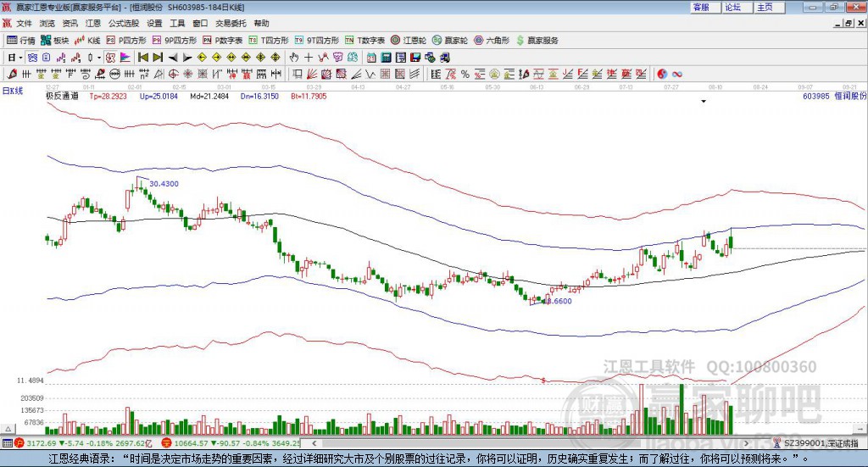868x467 pixels.
Task: Select spiral drawing tool
Action: click(x=86, y=74)
